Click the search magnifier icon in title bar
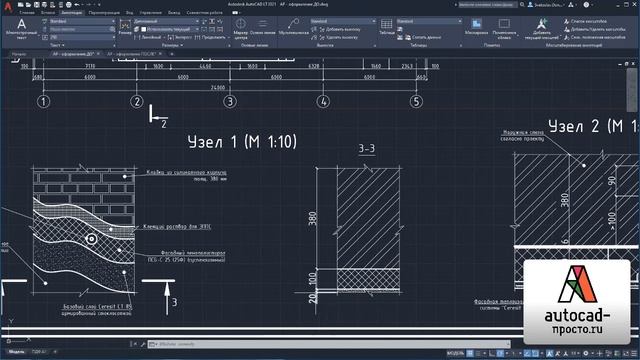The image size is (640, 360). click(x=522, y=4)
